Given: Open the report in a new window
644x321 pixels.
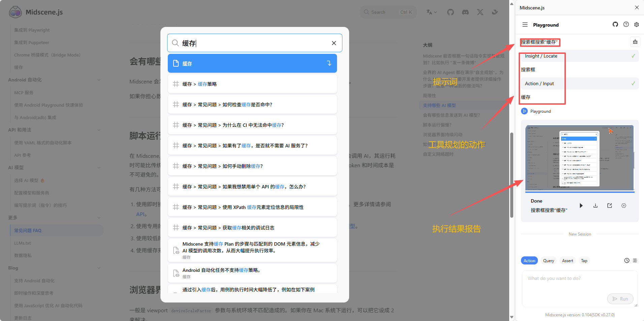Looking at the screenshot, I should (610, 206).
